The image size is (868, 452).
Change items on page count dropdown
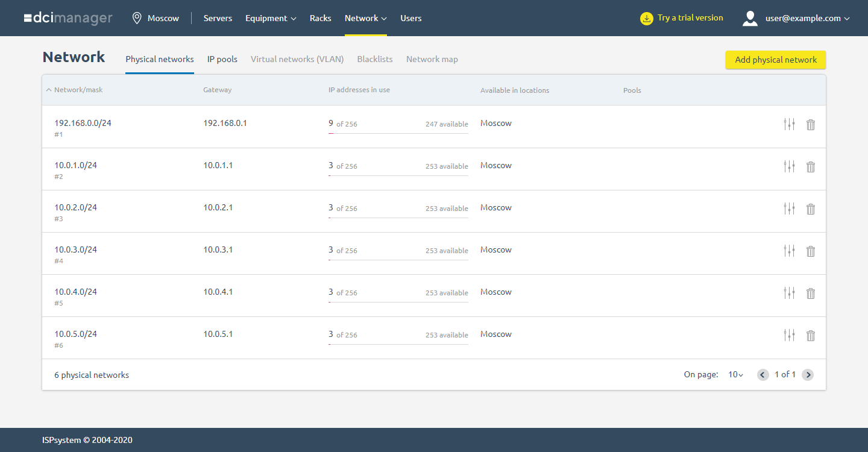[x=735, y=375]
